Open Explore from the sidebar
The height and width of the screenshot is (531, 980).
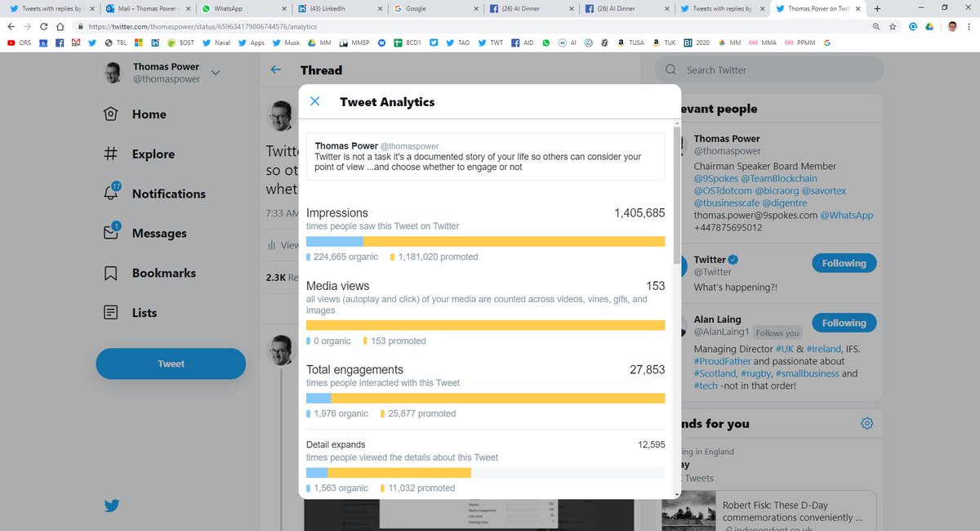point(140,154)
